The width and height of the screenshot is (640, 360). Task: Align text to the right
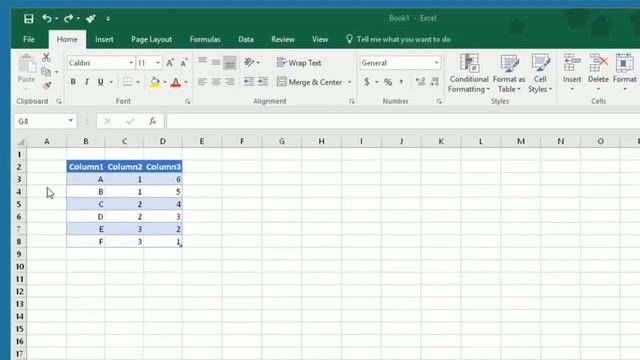click(x=230, y=82)
